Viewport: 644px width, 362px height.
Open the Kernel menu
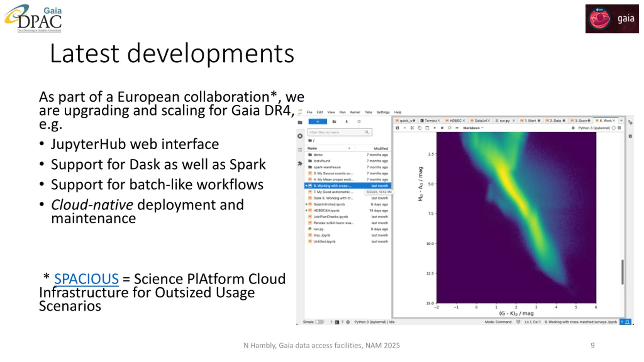(x=355, y=112)
